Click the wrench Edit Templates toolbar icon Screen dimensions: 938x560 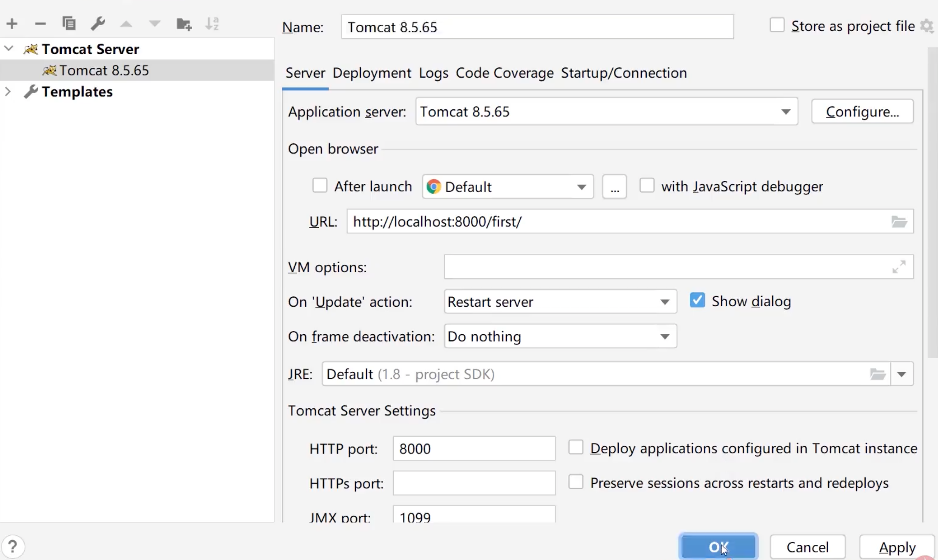[98, 24]
